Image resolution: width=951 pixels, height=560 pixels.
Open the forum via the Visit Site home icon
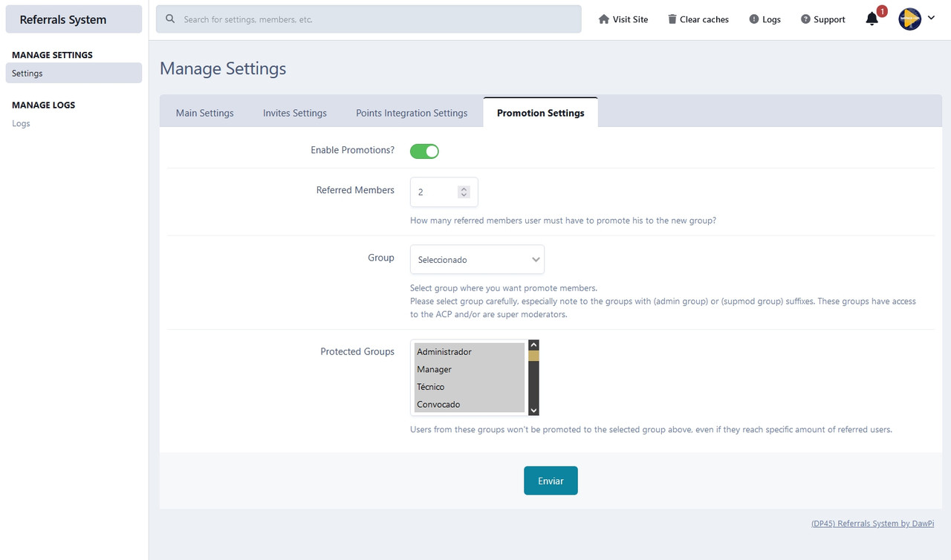(605, 19)
